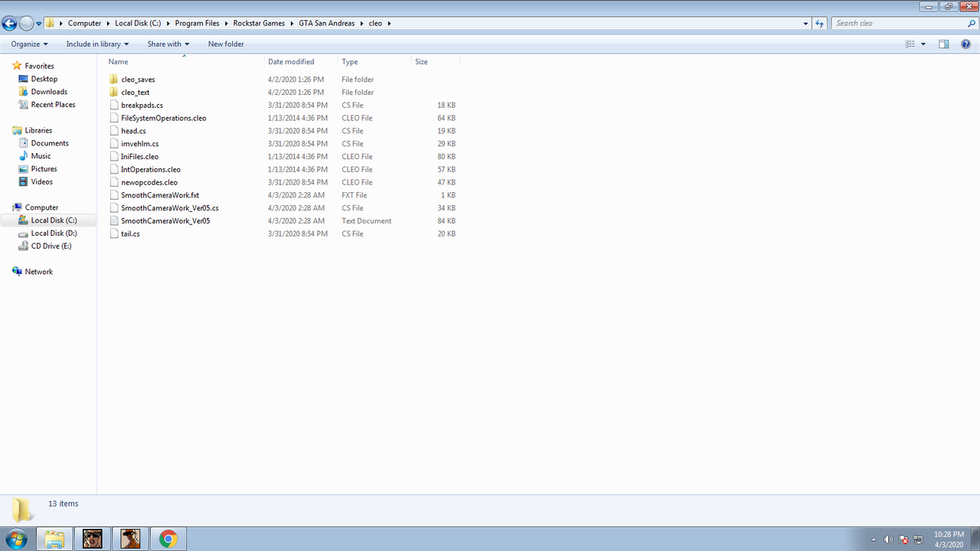Select the imvehlm.cs file icon
This screenshot has width=980, height=551.
114,144
